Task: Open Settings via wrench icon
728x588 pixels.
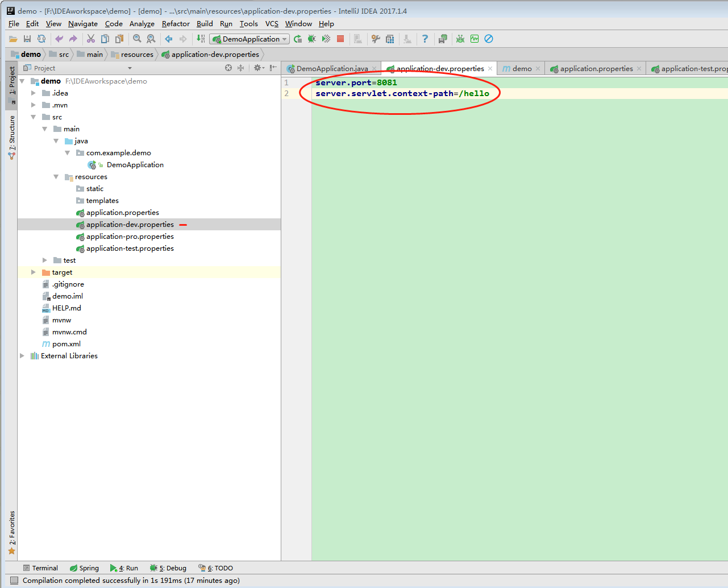Action: tap(376, 39)
